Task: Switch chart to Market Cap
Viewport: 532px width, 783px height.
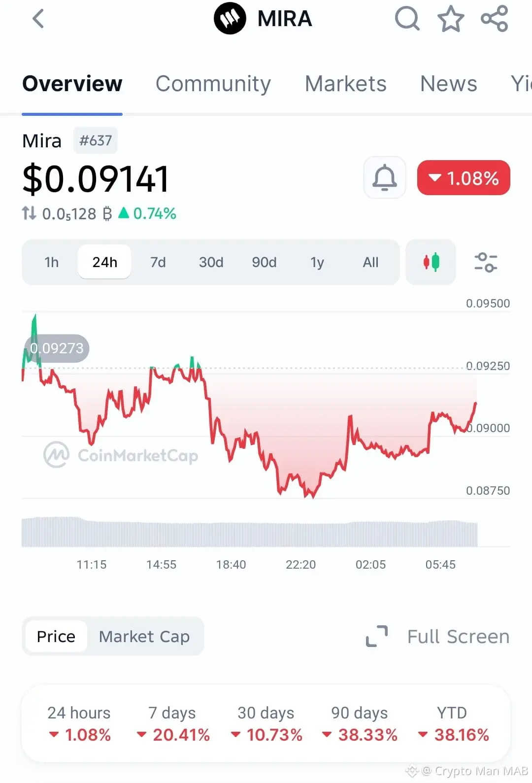Action: click(144, 636)
